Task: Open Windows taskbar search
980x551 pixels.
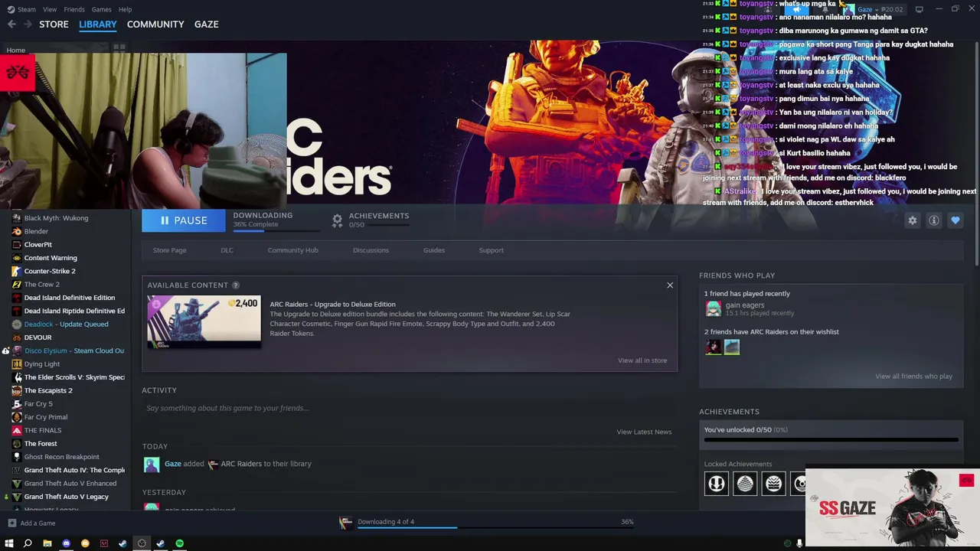Action: (28, 543)
